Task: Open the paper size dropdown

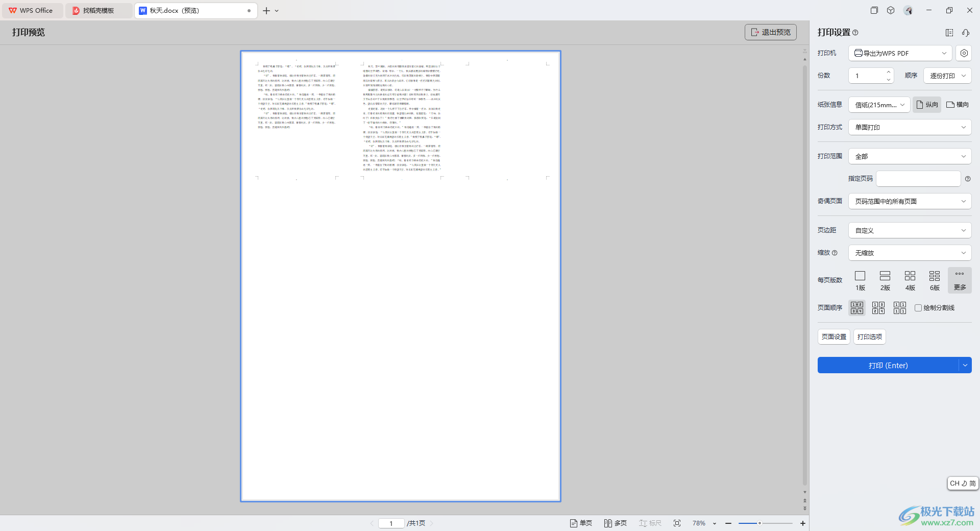Action: 879,105
